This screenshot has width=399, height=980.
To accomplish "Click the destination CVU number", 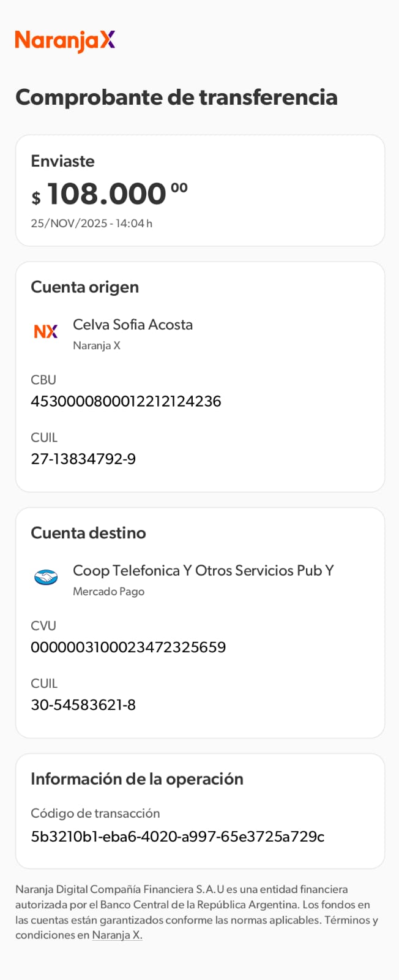I will coord(129,647).
